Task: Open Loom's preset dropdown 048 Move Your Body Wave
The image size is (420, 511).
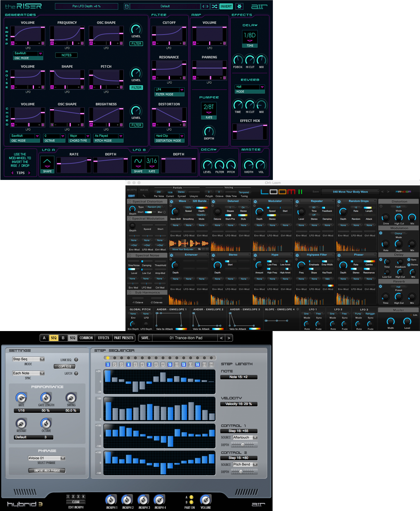Action: pyautogui.click(x=350, y=192)
